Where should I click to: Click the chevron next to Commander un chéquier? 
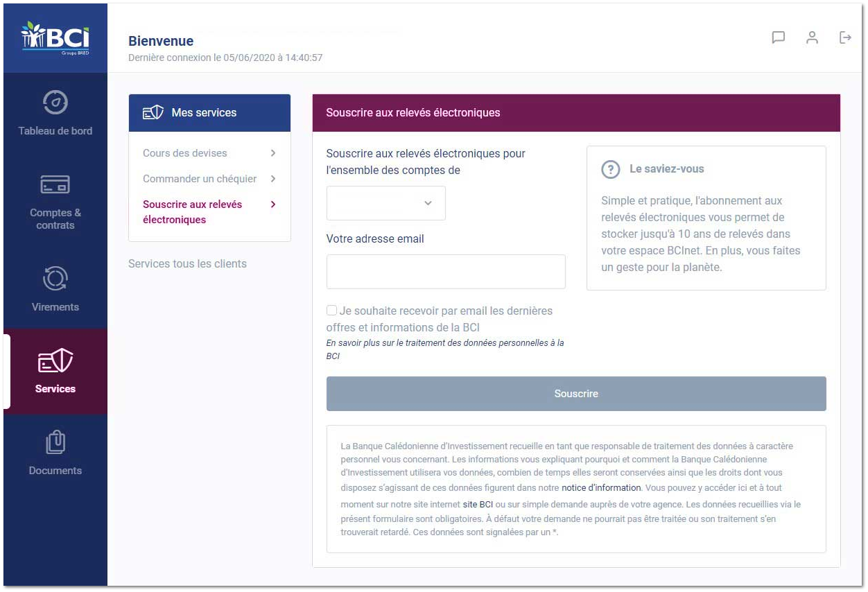(x=273, y=179)
